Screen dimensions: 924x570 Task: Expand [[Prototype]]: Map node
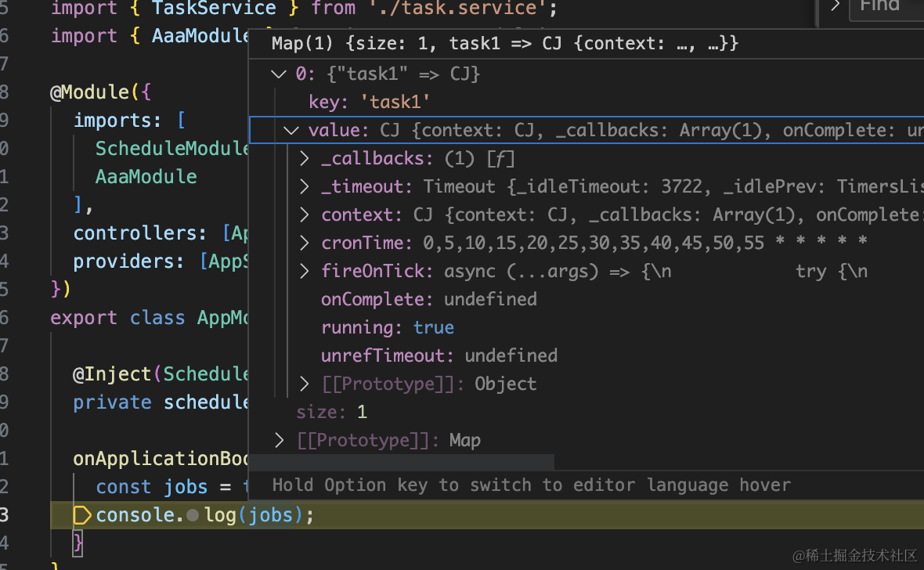coord(280,441)
